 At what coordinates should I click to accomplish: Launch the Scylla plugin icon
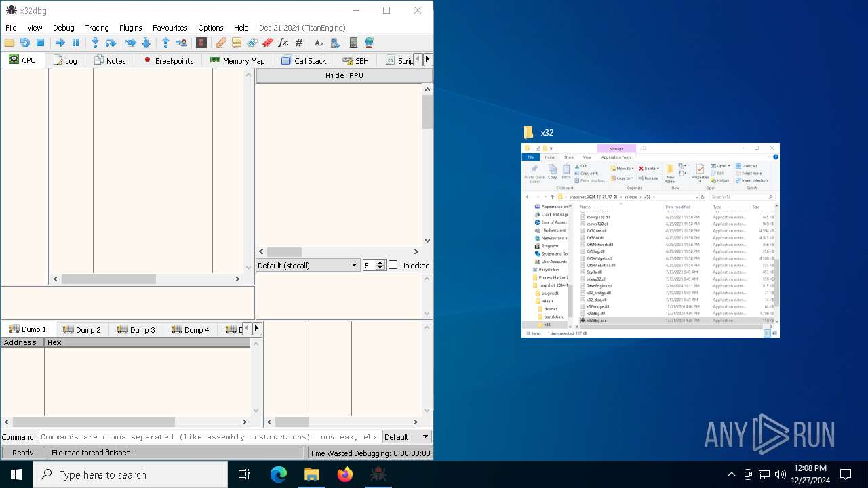(201, 43)
